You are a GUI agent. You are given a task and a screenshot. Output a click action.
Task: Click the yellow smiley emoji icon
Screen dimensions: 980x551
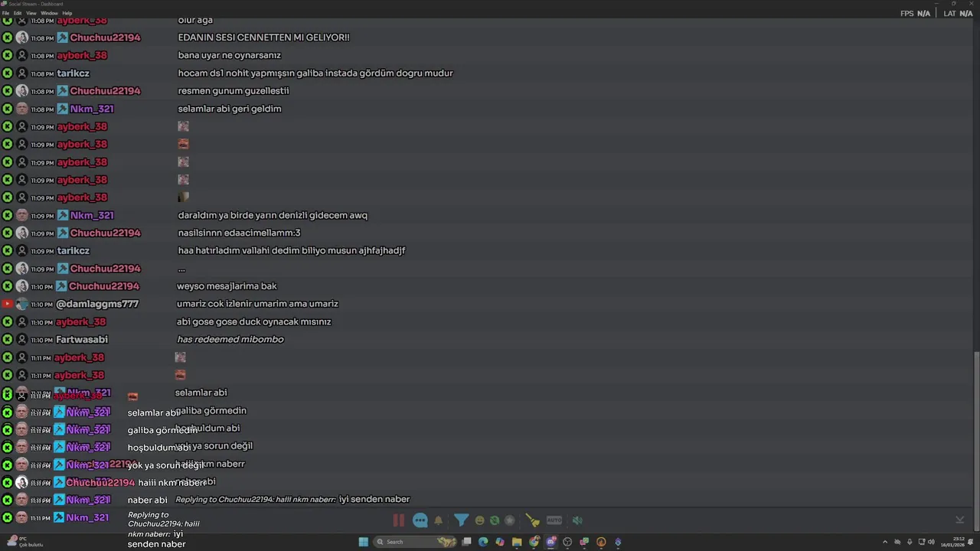[479, 520]
